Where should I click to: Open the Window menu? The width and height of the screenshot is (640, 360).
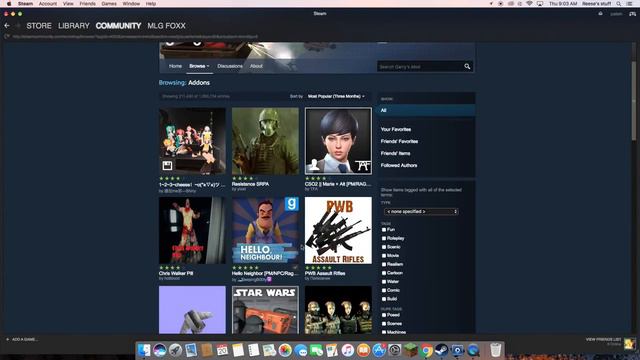131,4
